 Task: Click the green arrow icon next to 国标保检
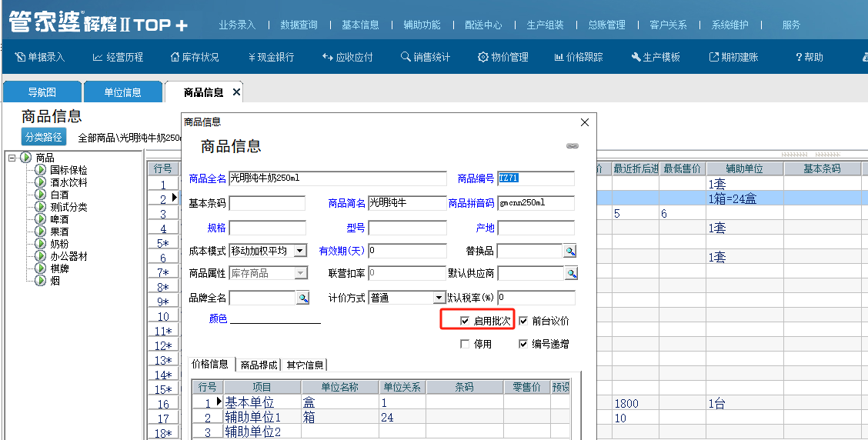tap(41, 170)
